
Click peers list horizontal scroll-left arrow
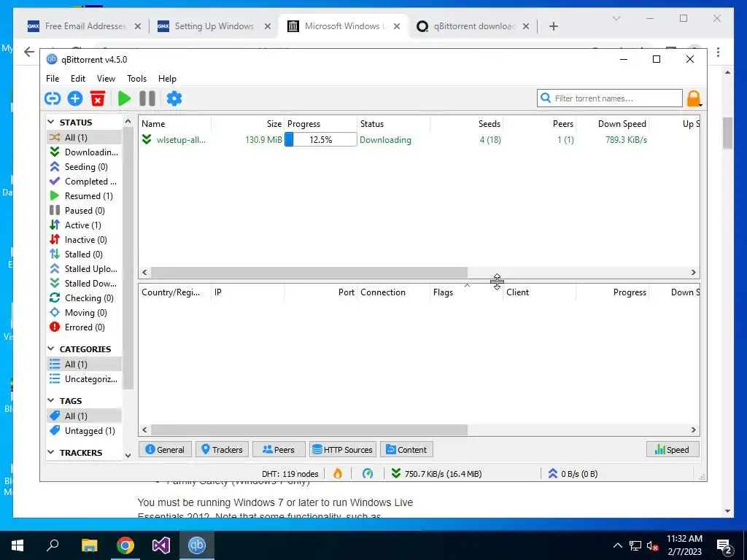[x=145, y=430]
